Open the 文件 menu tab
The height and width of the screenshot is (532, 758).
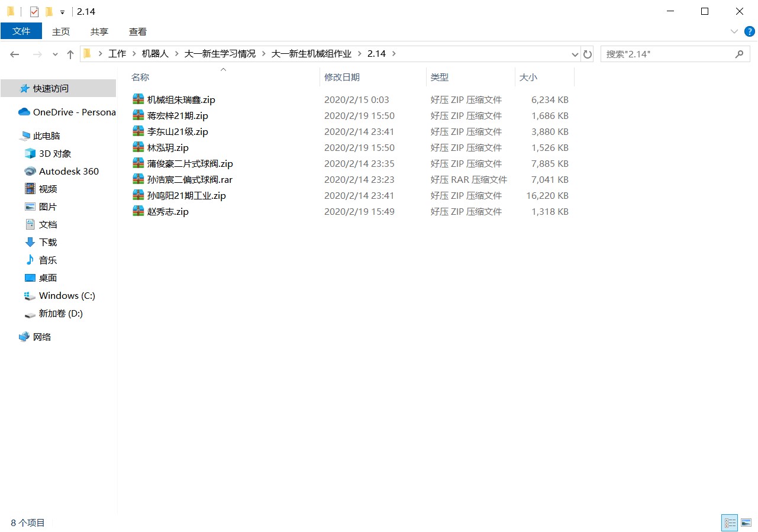tap(21, 31)
